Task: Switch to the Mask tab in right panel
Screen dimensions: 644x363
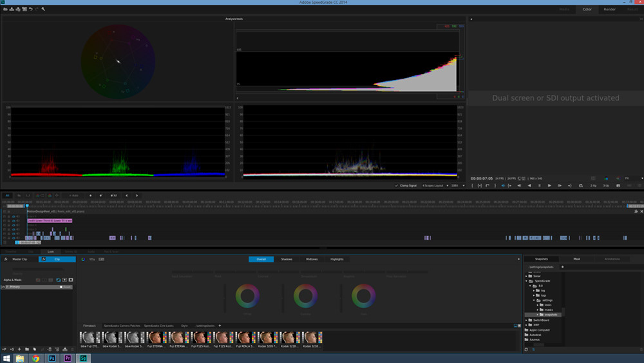Action: [576, 259]
